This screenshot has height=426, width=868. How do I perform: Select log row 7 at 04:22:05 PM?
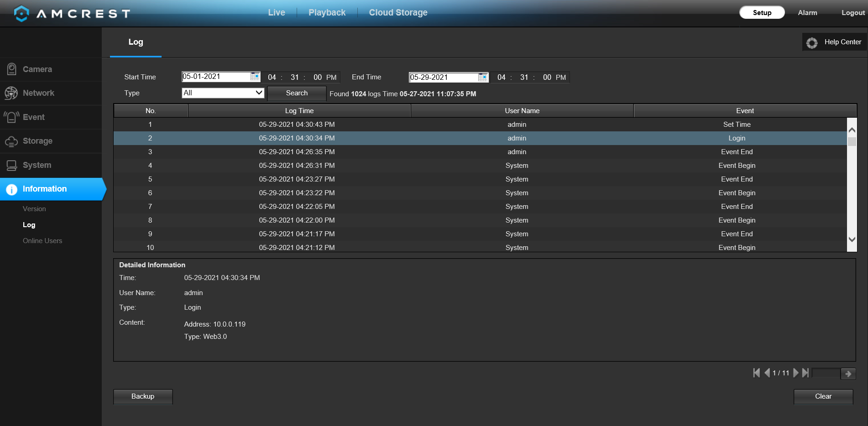(480, 207)
